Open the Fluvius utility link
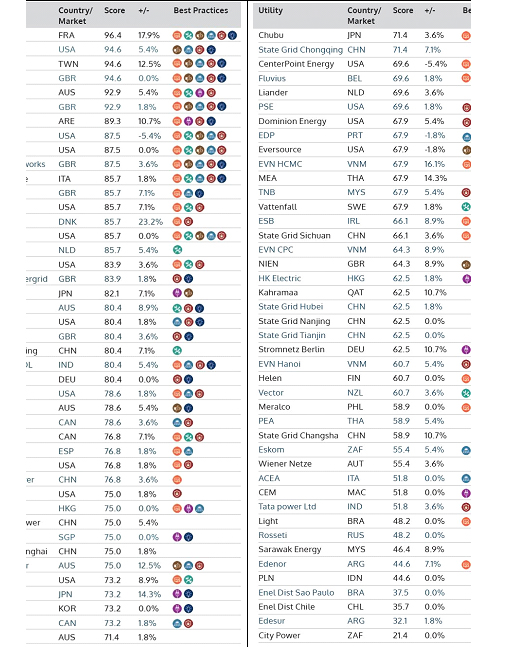The image size is (512, 647). (272, 78)
